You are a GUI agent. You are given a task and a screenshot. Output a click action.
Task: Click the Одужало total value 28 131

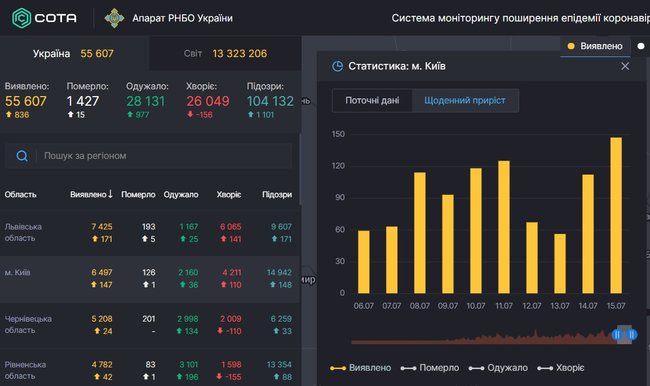click(146, 101)
